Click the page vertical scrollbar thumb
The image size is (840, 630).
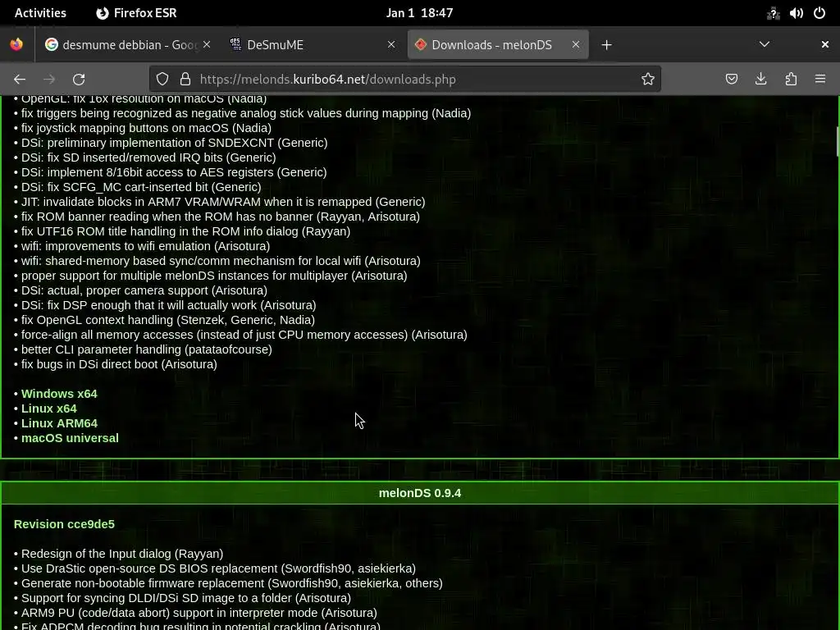coord(838,141)
